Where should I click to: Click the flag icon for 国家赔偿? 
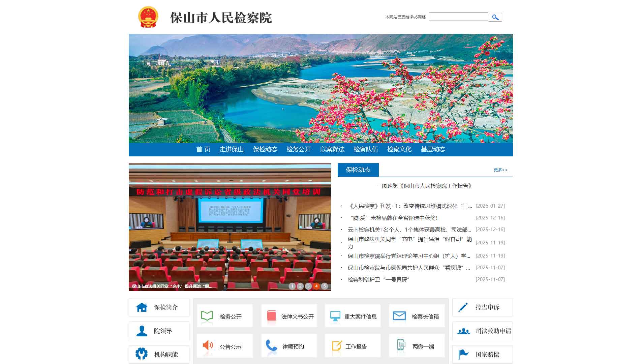pos(463,354)
